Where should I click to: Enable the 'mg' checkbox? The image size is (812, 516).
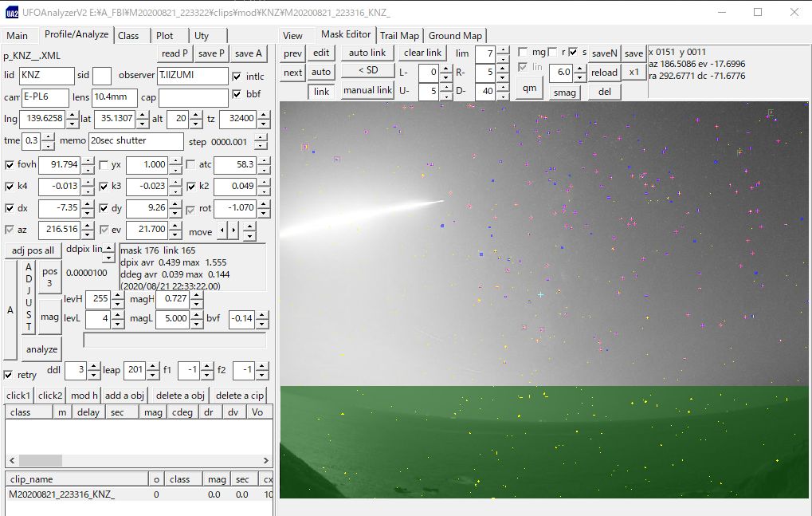[x=523, y=52]
